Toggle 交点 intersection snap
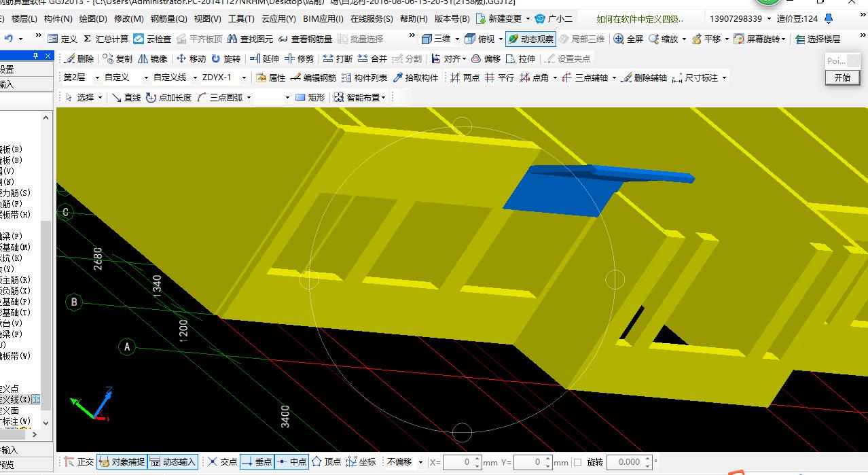Image resolution: width=868 pixels, height=475 pixels. tap(222, 461)
